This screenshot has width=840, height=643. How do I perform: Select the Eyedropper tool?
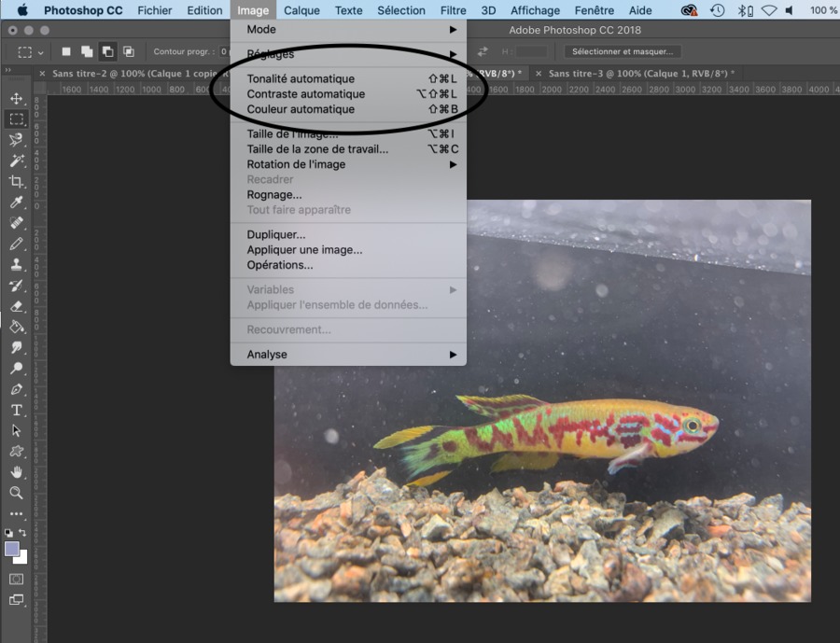[16, 202]
